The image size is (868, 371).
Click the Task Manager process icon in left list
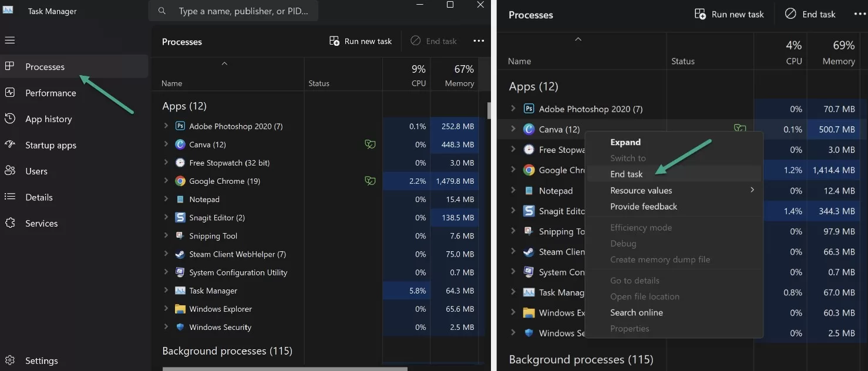tap(180, 291)
